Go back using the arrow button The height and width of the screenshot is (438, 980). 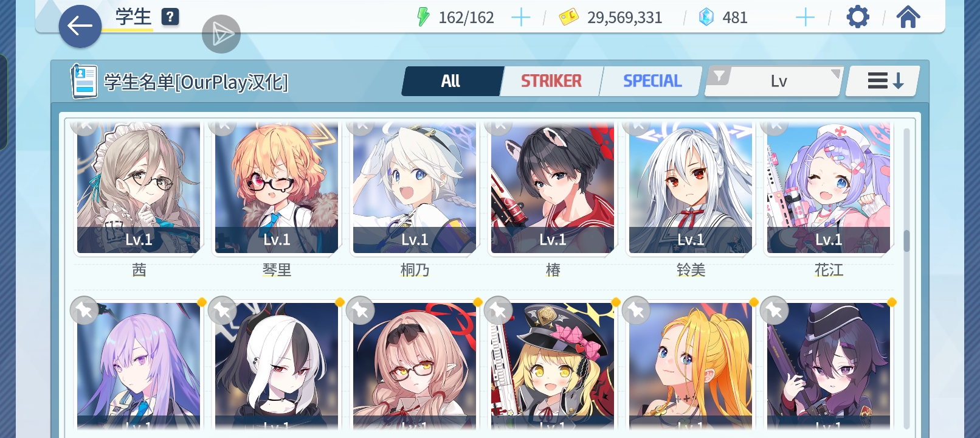pos(80,26)
